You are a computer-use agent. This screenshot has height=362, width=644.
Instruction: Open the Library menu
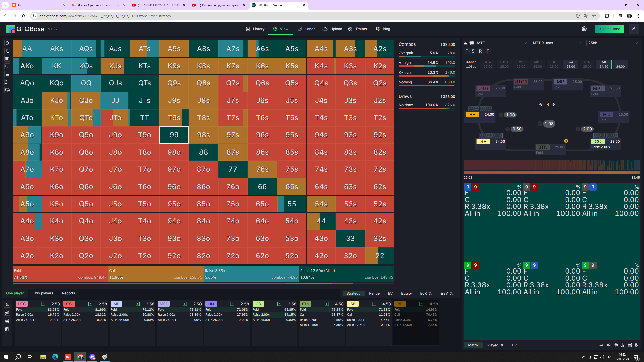click(x=255, y=29)
